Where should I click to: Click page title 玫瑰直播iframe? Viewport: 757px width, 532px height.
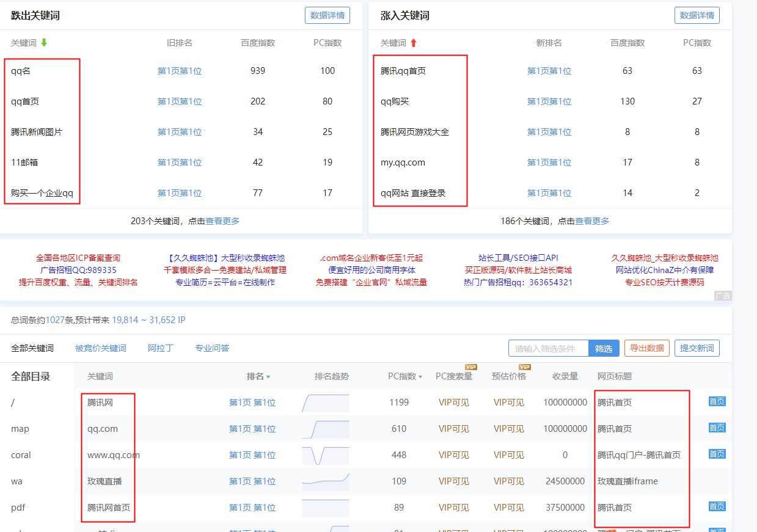[x=627, y=481]
